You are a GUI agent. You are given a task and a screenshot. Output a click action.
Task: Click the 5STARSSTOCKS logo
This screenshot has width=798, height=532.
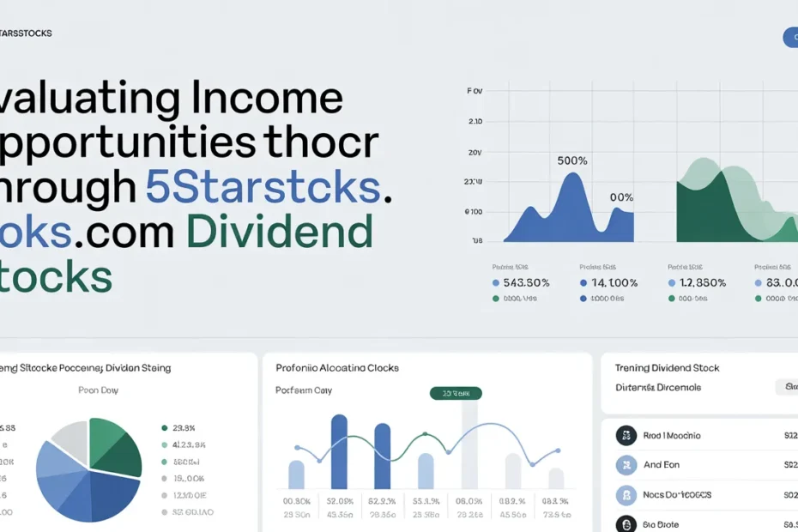pyautogui.click(x=26, y=33)
